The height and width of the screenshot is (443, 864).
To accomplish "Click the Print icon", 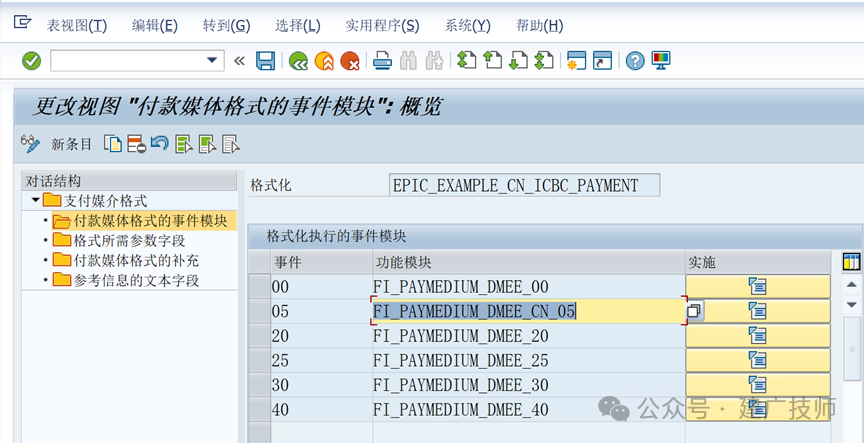I will point(382,61).
